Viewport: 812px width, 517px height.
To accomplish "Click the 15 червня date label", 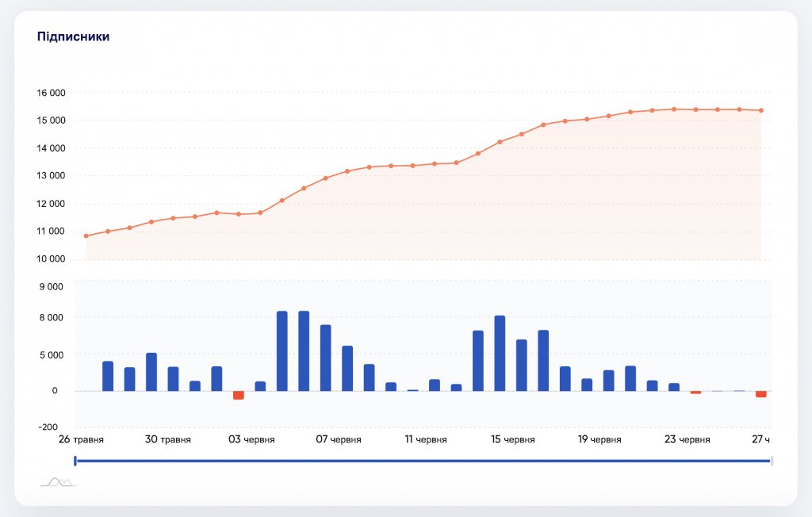I will 512,439.
